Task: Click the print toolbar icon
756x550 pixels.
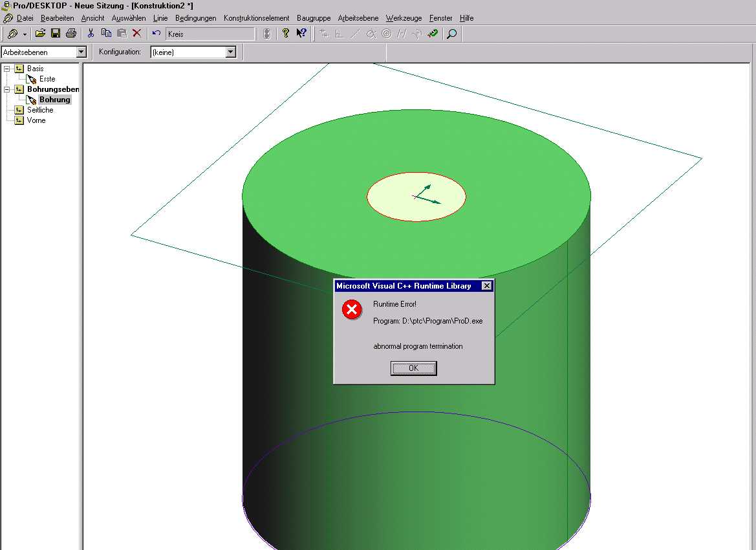Action: click(71, 33)
